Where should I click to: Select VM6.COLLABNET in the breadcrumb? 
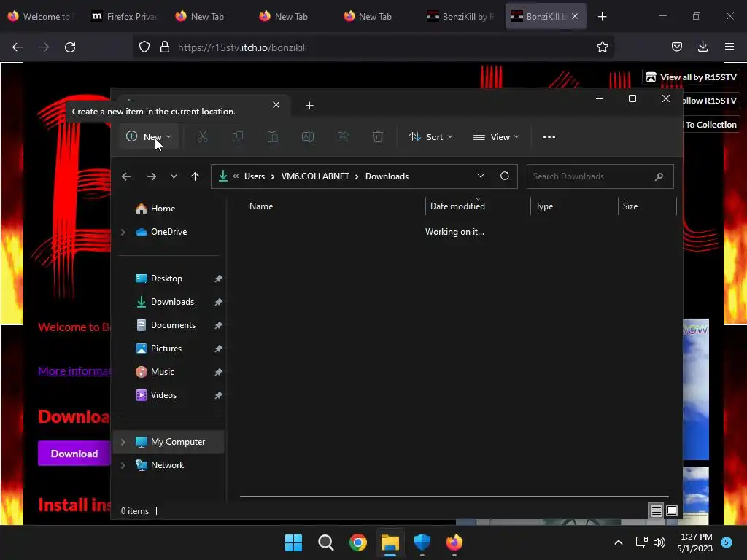click(x=315, y=176)
